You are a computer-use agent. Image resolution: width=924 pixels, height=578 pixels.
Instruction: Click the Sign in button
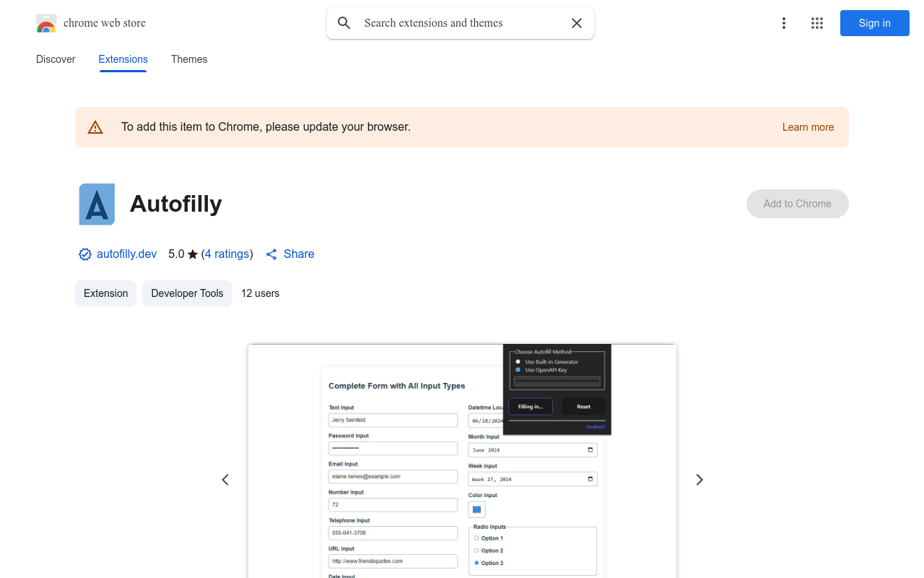click(875, 23)
